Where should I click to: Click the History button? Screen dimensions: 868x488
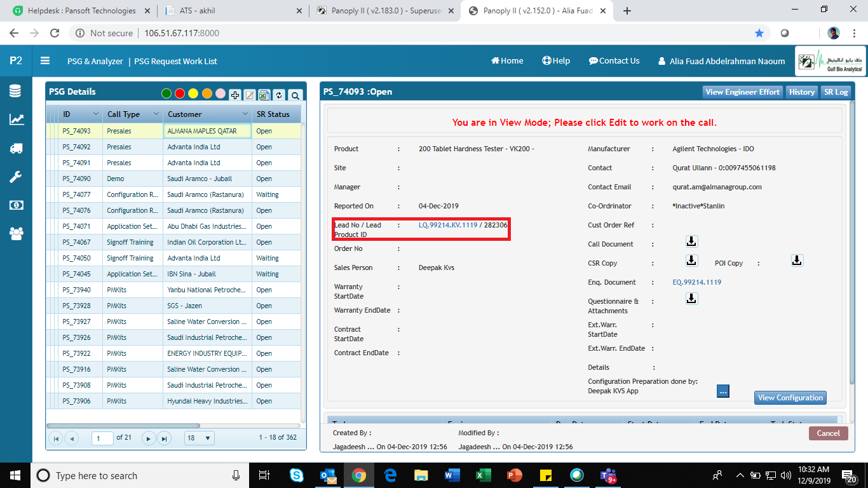click(802, 91)
